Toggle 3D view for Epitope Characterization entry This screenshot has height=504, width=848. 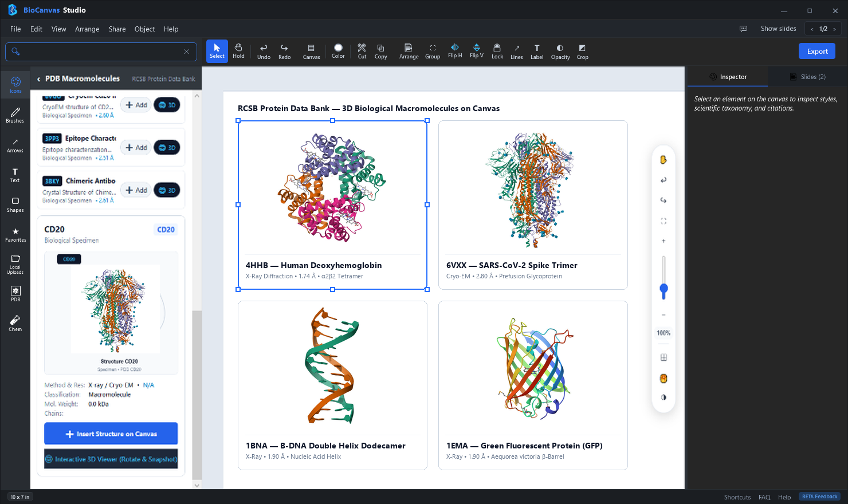(x=167, y=148)
